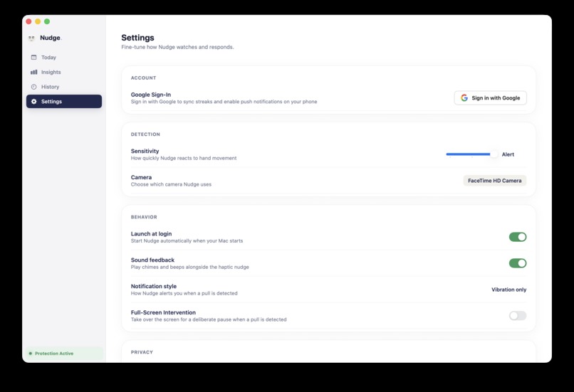Go to the Insights page

click(64, 72)
